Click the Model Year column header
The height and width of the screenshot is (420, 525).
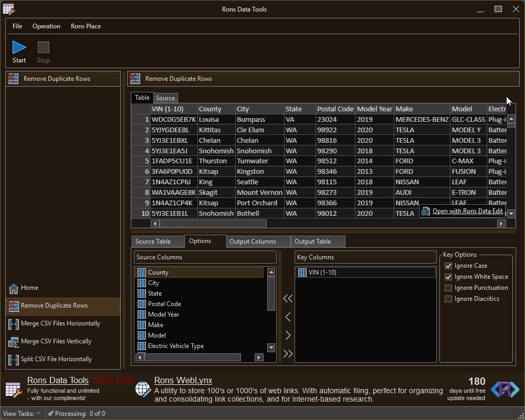(374, 109)
